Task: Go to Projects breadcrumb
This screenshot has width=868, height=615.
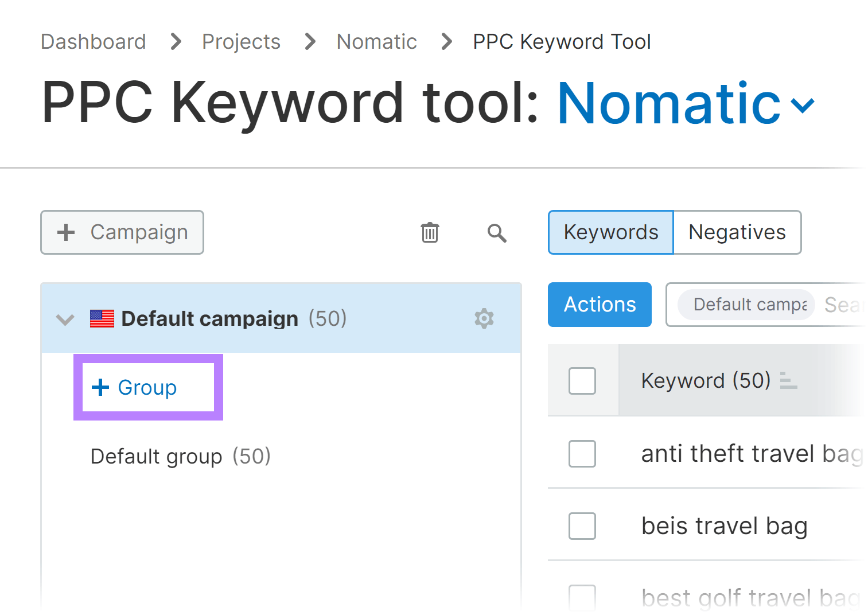Action: [241, 42]
